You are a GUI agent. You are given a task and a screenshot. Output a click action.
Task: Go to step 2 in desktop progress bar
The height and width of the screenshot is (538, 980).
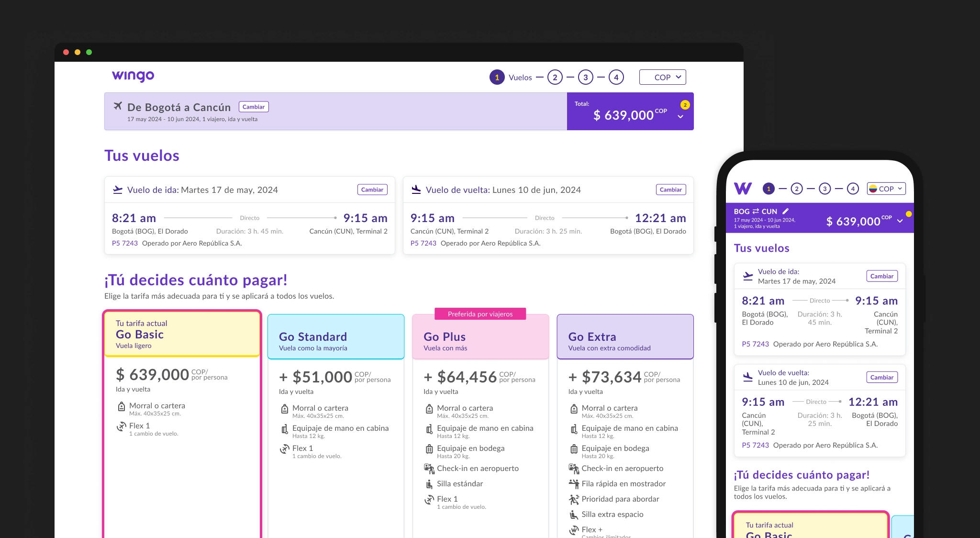pos(555,77)
